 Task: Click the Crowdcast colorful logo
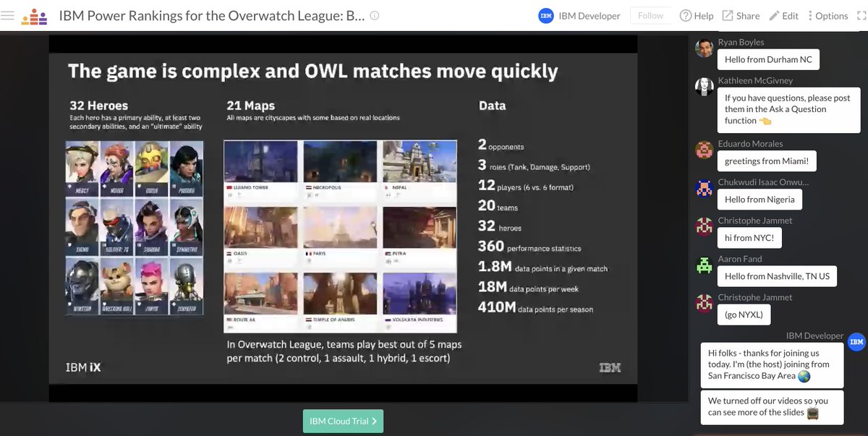34,16
